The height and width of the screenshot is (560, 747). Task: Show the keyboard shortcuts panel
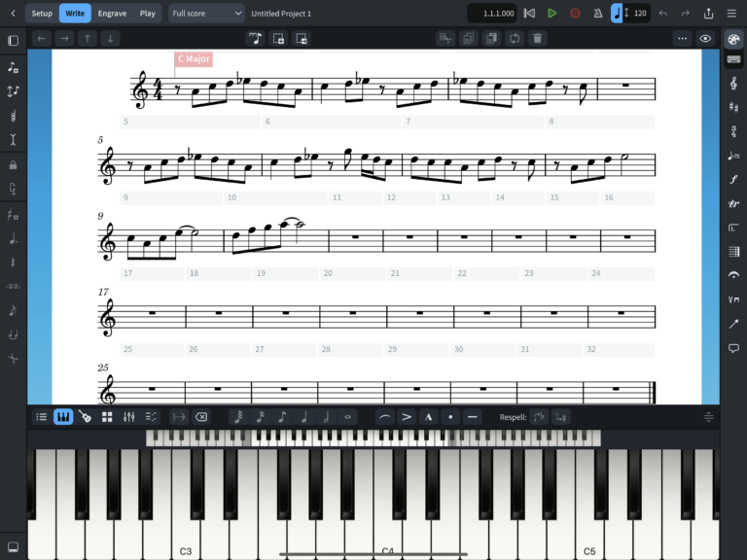(733, 59)
